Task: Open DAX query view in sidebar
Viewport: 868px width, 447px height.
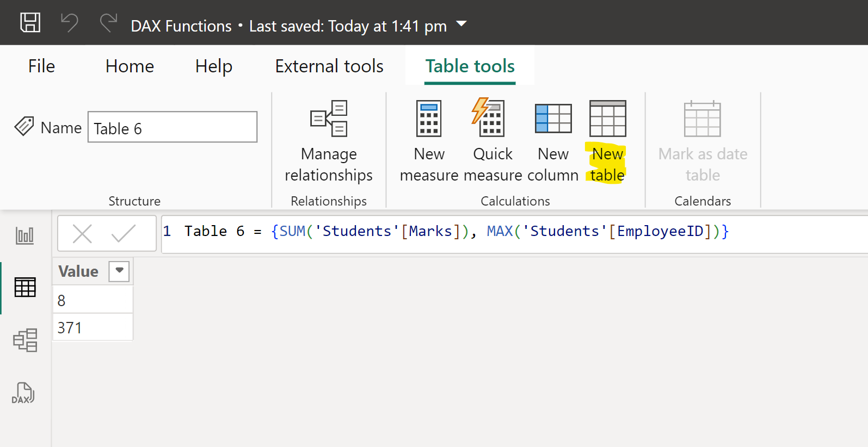Action: click(x=23, y=393)
